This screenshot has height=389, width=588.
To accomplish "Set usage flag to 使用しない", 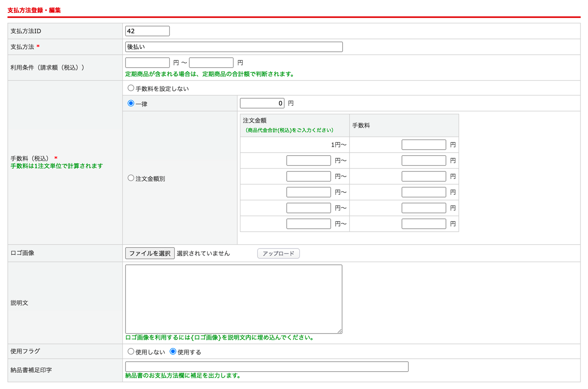I will click(x=131, y=352).
